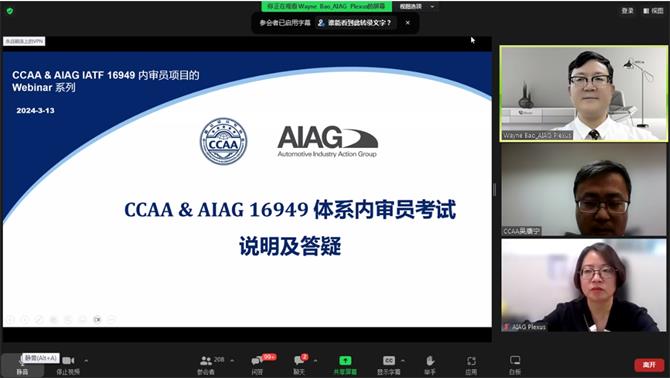The image size is (670, 378).
Task: Click the slide title 'CCAA & AIAG 16949 体系内审员考试'
Action: pyautogui.click(x=290, y=210)
